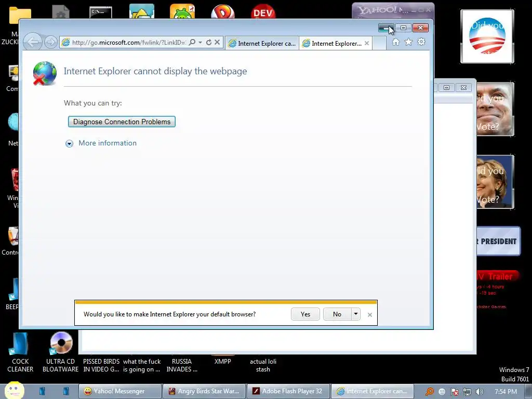The width and height of the screenshot is (532, 399).
Task: Open second pinned blue taskbar icon
Action: pyautogui.click(x=66, y=391)
